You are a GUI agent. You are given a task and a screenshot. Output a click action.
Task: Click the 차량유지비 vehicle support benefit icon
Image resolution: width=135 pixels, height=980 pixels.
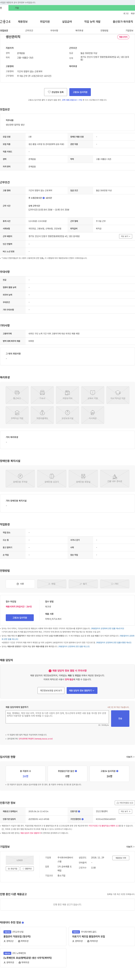pyautogui.click(x=67, y=395)
